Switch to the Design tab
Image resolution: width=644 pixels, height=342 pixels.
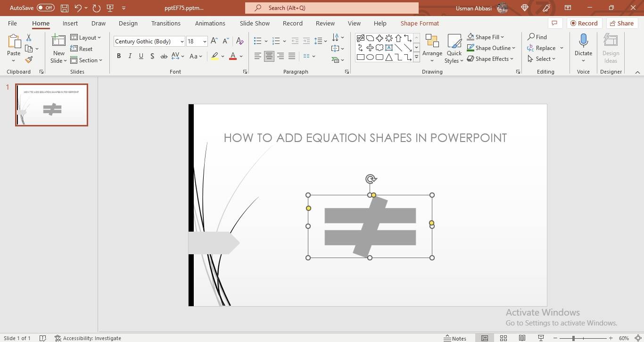(128, 23)
